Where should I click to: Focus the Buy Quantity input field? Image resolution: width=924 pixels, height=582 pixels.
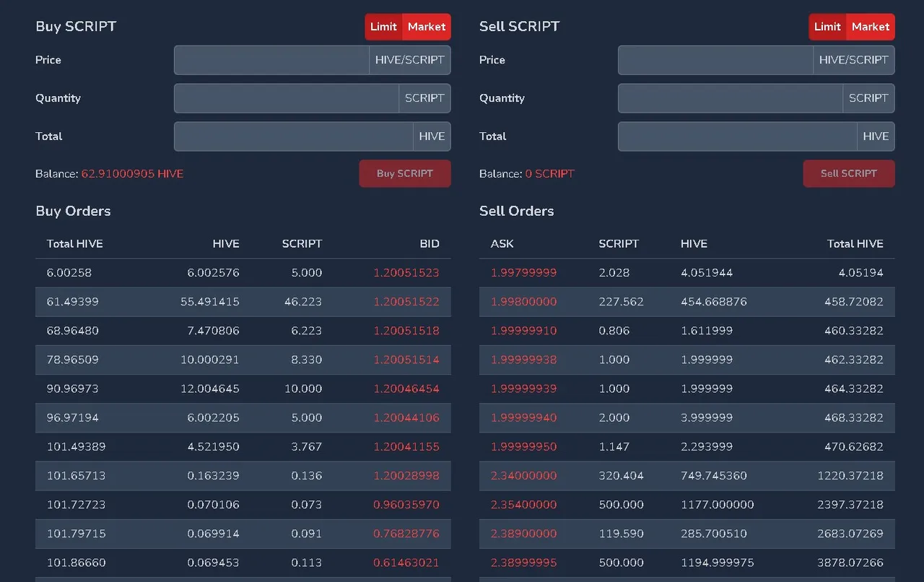(287, 98)
